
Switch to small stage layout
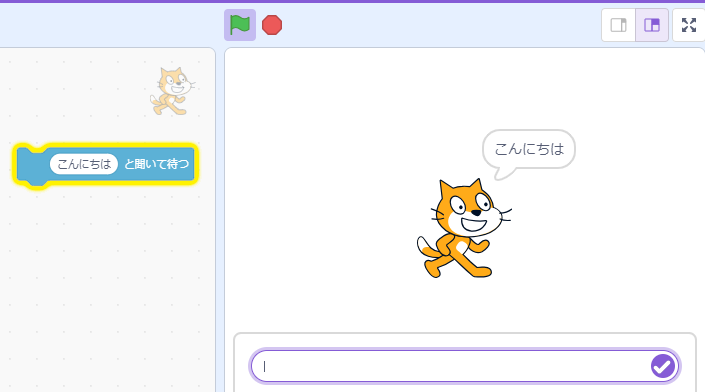pos(619,25)
